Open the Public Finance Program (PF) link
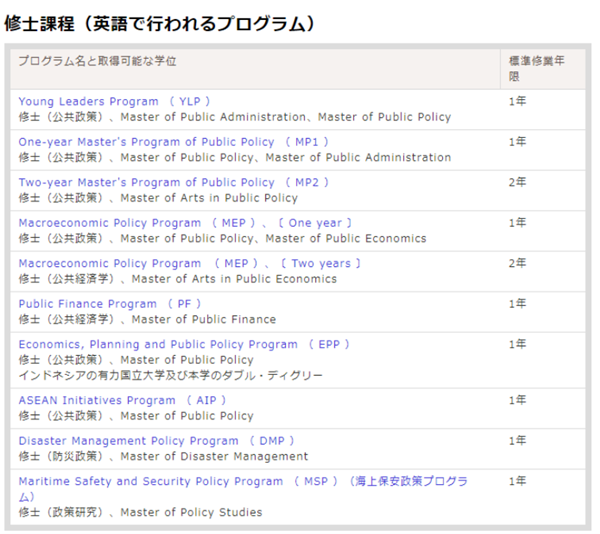This screenshot has width=600, height=534. (109, 304)
